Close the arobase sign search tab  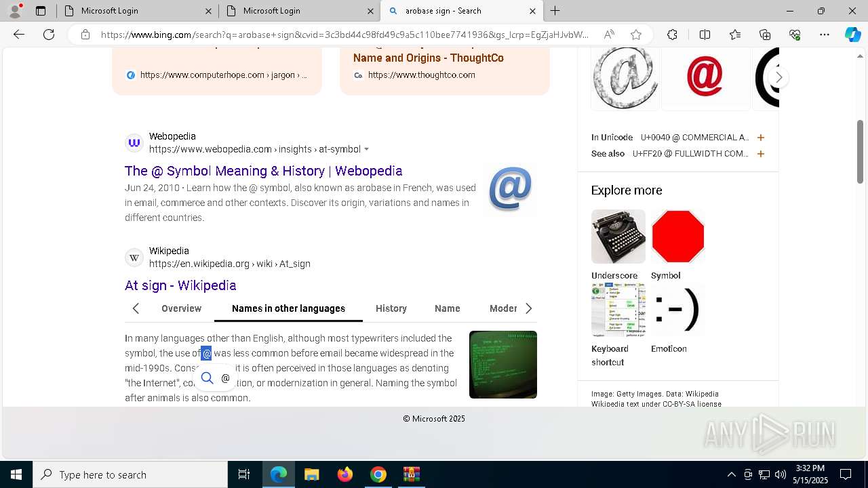(532, 11)
